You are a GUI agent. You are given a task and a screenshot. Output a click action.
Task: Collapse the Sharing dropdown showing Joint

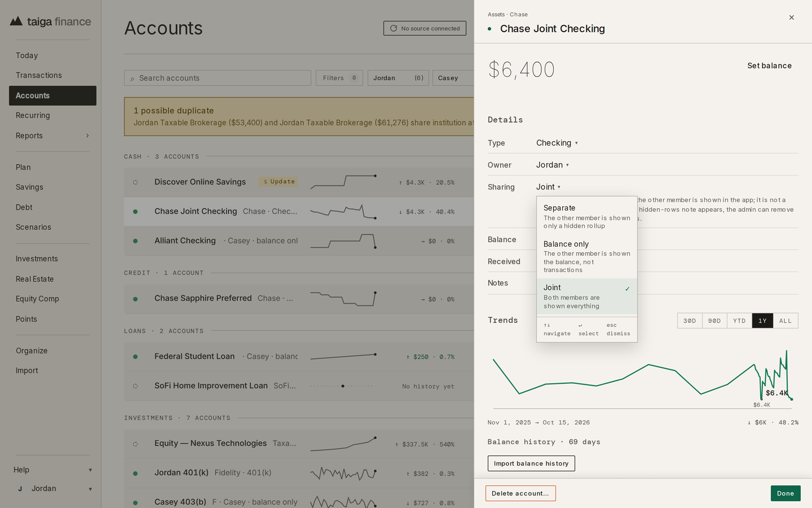(548, 187)
